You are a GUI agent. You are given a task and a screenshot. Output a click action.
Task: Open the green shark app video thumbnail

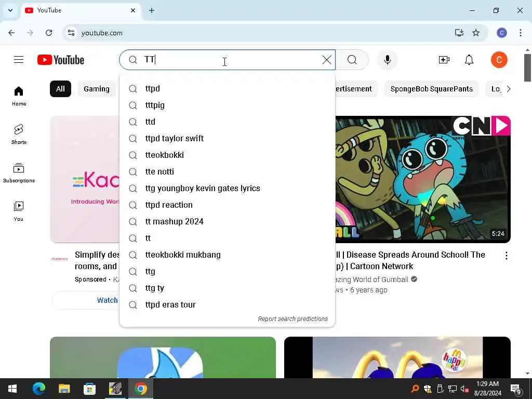click(163, 357)
